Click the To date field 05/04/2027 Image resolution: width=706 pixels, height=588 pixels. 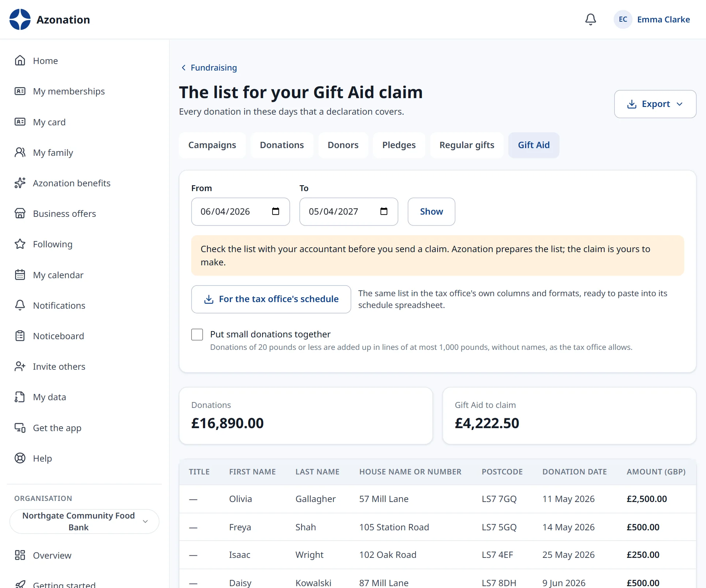349,212
